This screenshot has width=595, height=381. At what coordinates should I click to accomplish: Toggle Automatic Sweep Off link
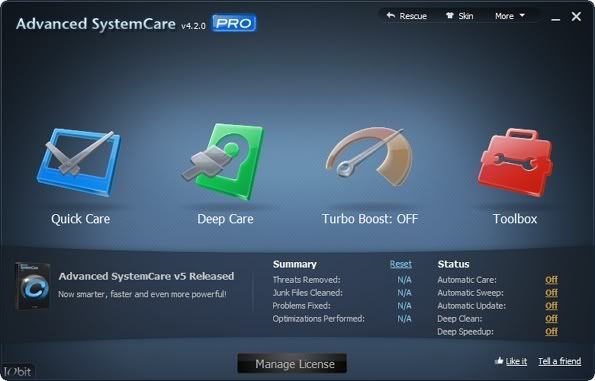(551, 293)
